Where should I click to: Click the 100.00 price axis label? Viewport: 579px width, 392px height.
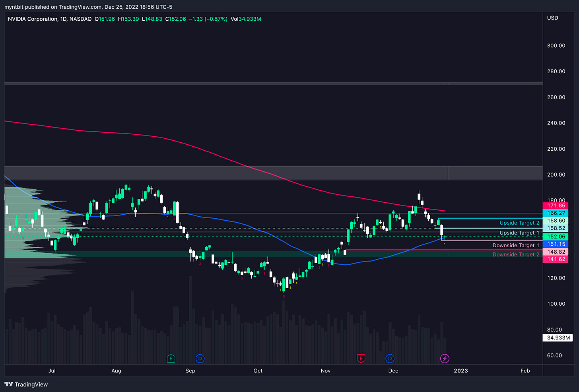pos(556,304)
